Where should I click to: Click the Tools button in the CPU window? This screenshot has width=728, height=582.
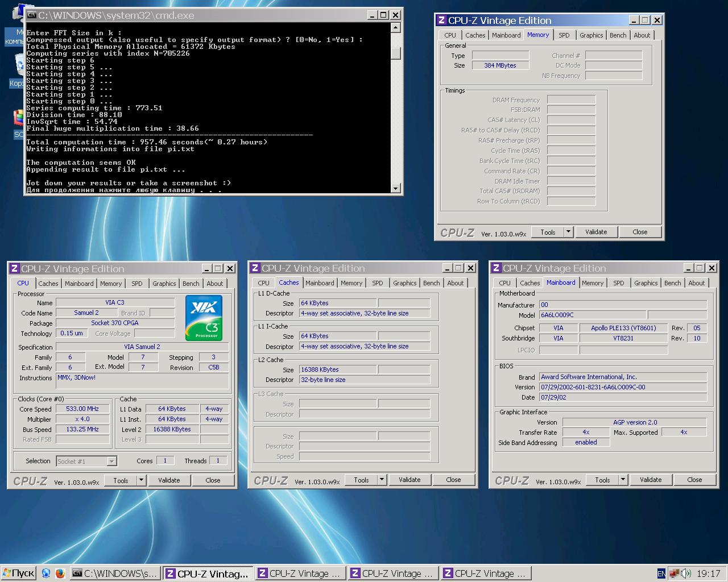[121, 480]
